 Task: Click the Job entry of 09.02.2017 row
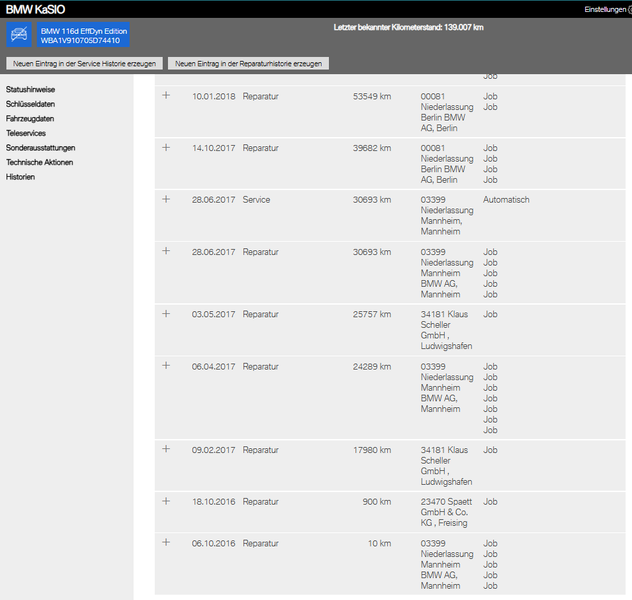pos(490,450)
